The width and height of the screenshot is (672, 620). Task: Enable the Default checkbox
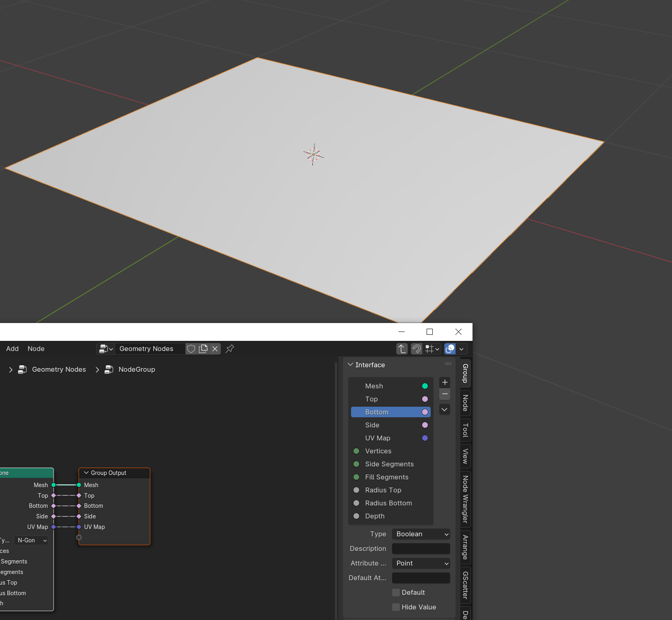click(x=396, y=592)
